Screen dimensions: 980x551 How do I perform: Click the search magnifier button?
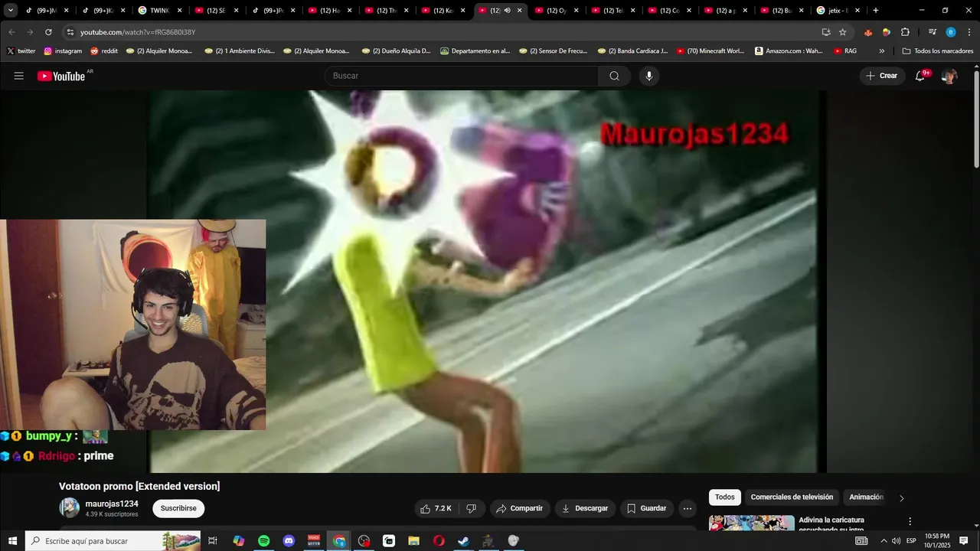pos(614,76)
